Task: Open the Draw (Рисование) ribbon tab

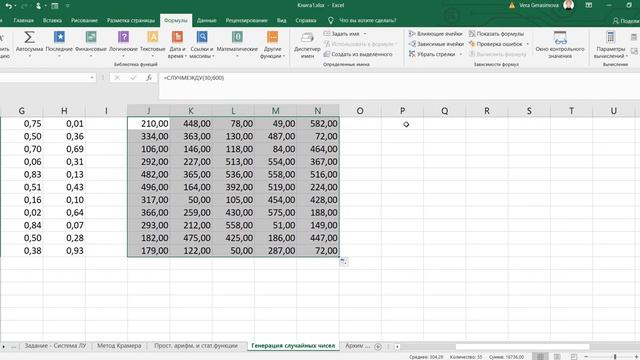Action: (84, 20)
